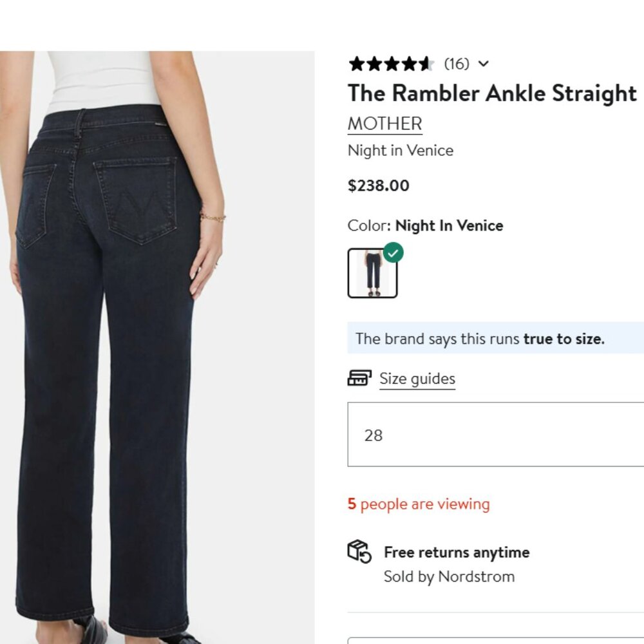644x644 pixels.
Task: Click the third star of the product rating
Action: click(x=391, y=64)
